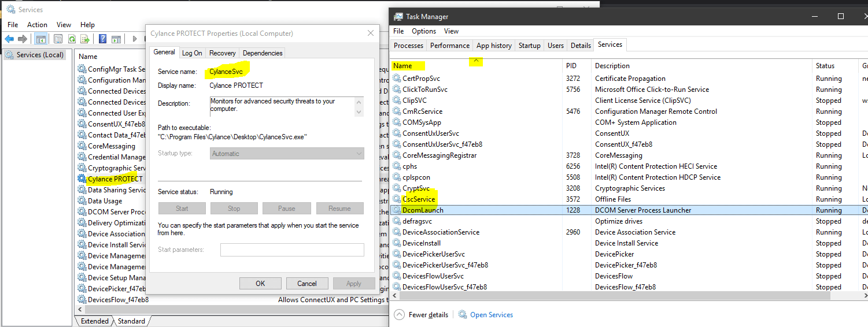Click the Description box scroll-up arrow
This screenshot has height=327, width=868.
359,101
